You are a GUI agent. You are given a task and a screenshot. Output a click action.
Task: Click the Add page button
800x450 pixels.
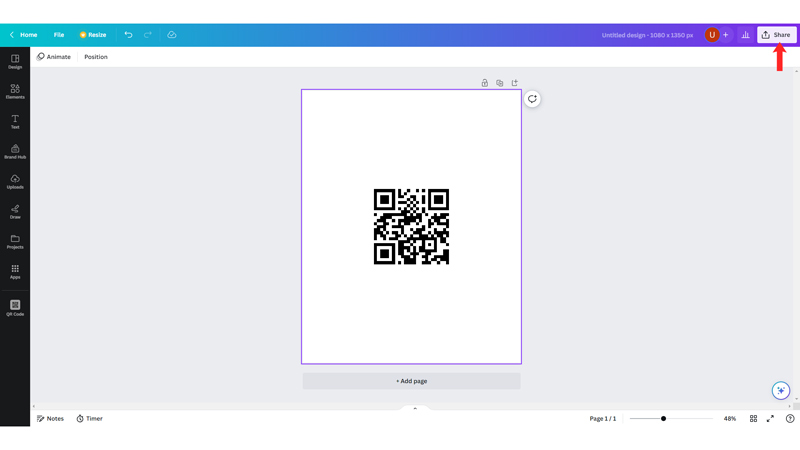(412, 381)
